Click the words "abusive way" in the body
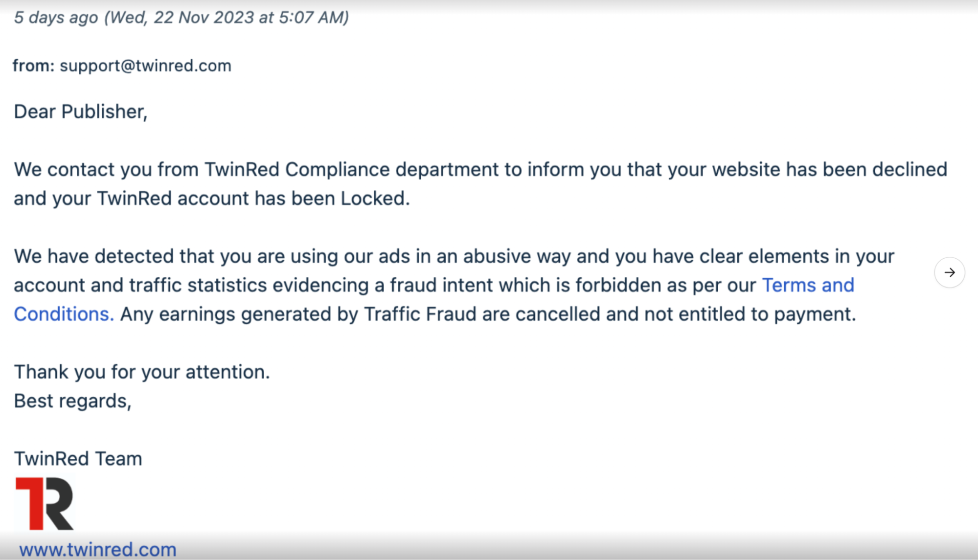Image resolution: width=978 pixels, height=560 pixels. click(517, 256)
